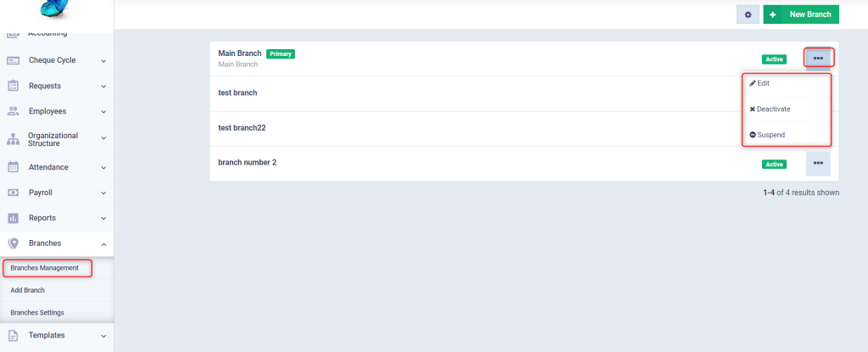This screenshot has height=352, width=868.
Task: Expand the Employees menu chevron
Action: pyautogui.click(x=103, y=112)
